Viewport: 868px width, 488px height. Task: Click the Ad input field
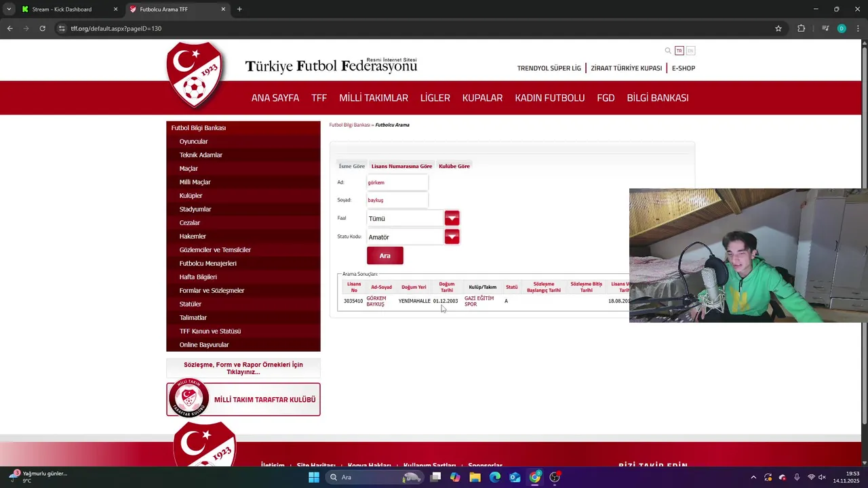pos(397,182)
